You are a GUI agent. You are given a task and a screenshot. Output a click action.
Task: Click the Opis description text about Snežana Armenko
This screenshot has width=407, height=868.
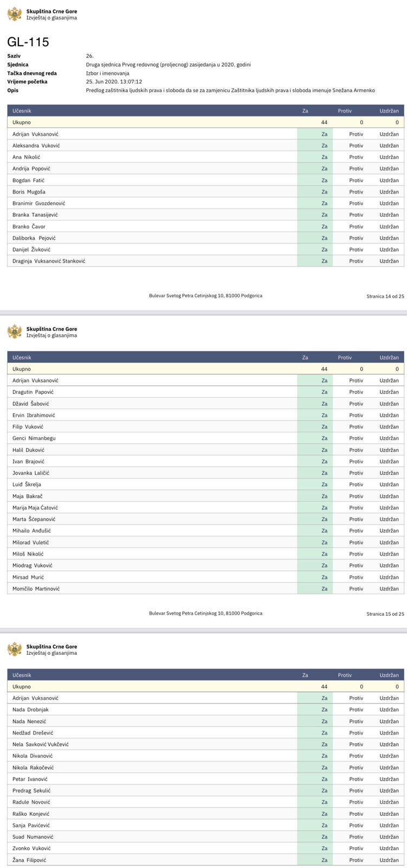click(230, 90)
